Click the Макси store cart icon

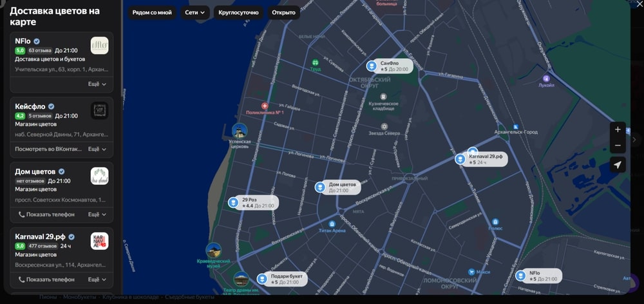click(x=471, y=272)
